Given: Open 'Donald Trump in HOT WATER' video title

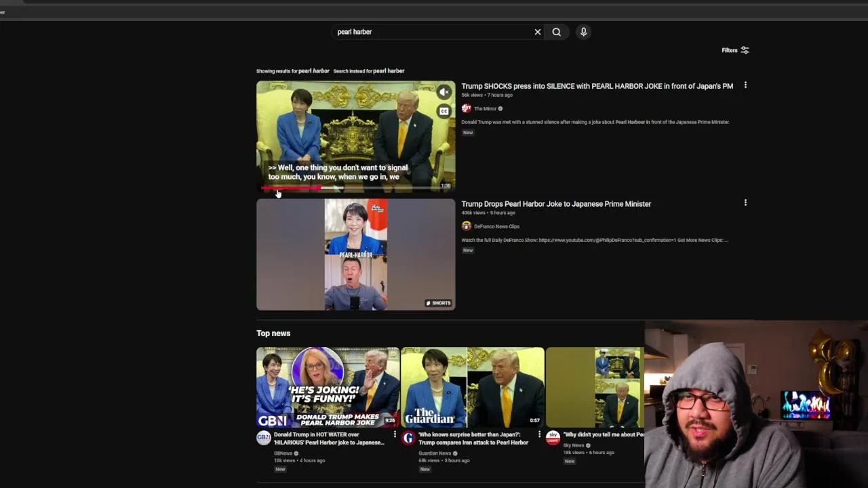Looking at the screenshot, I should coord(330,439).
